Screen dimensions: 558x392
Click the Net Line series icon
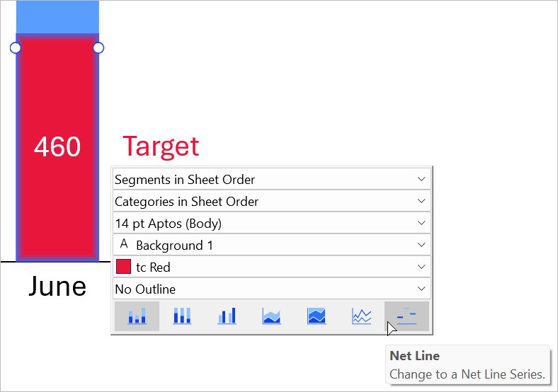point(406,316)
